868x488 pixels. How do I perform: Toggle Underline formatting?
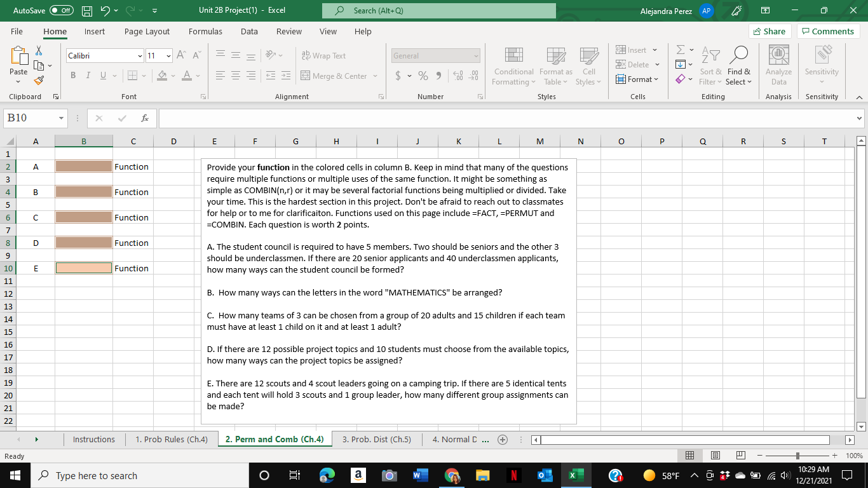(102, 75)
